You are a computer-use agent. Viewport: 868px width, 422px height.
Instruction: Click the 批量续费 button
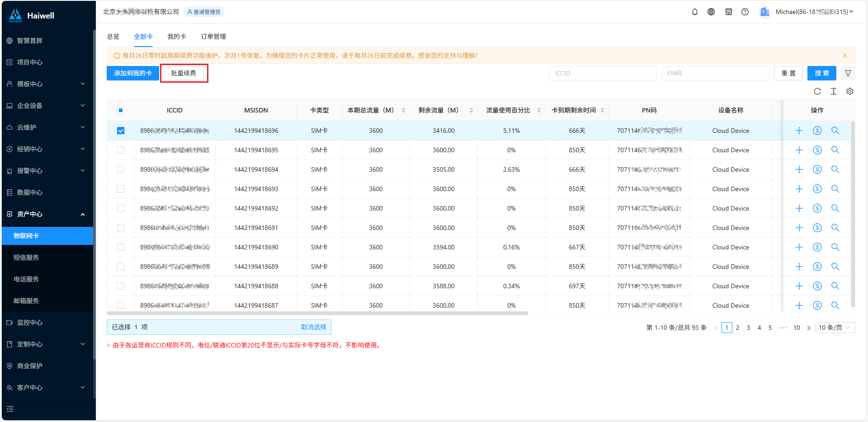point(184,73)
